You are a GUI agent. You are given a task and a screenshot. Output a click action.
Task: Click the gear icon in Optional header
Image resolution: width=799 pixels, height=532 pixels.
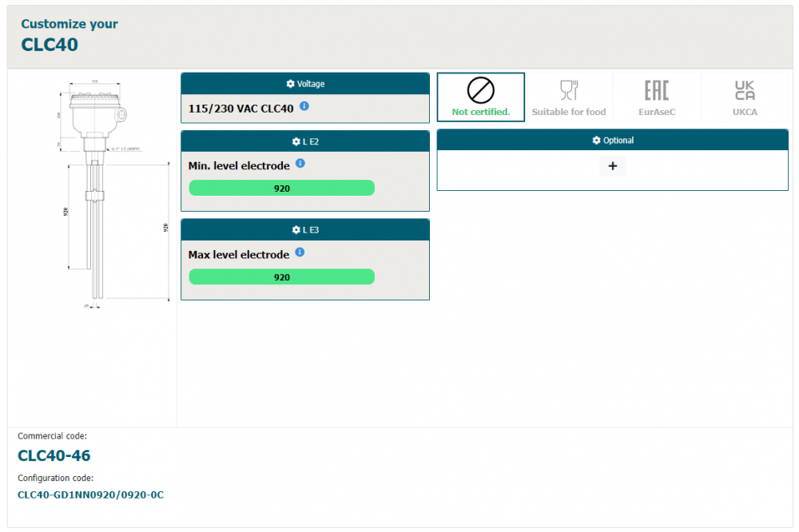[596, 141]
